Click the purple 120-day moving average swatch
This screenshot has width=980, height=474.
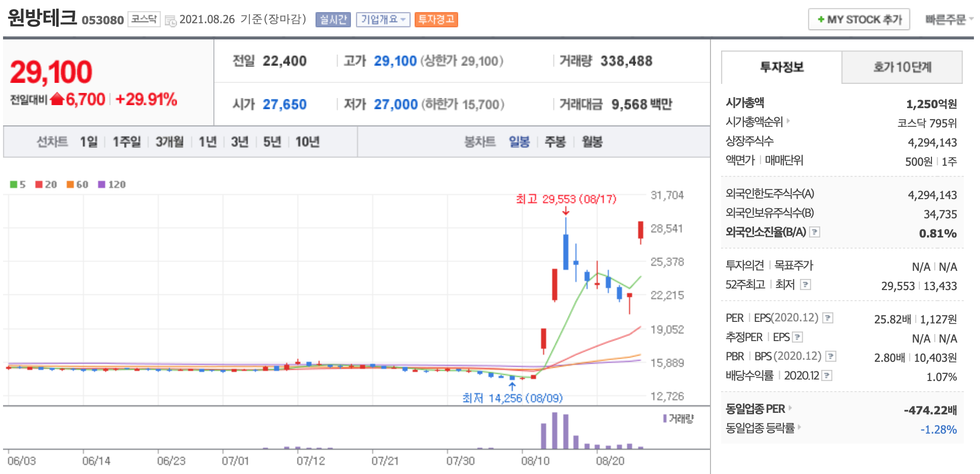click(102, 184)
